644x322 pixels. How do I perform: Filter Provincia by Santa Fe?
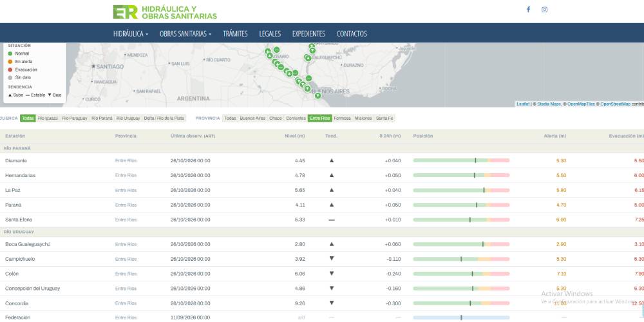coord(384,118)
